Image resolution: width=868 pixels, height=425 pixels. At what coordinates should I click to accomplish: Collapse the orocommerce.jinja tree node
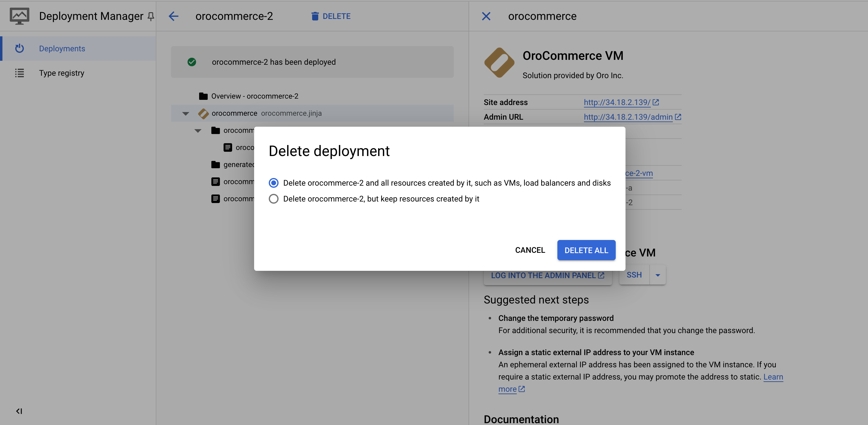point(186,114)
